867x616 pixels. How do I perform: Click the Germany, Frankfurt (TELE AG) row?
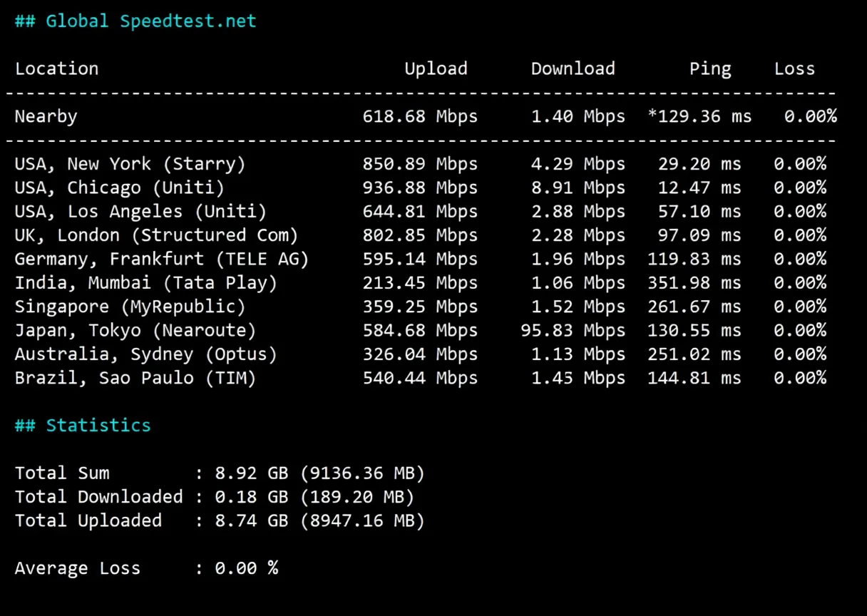click(161, 259)
